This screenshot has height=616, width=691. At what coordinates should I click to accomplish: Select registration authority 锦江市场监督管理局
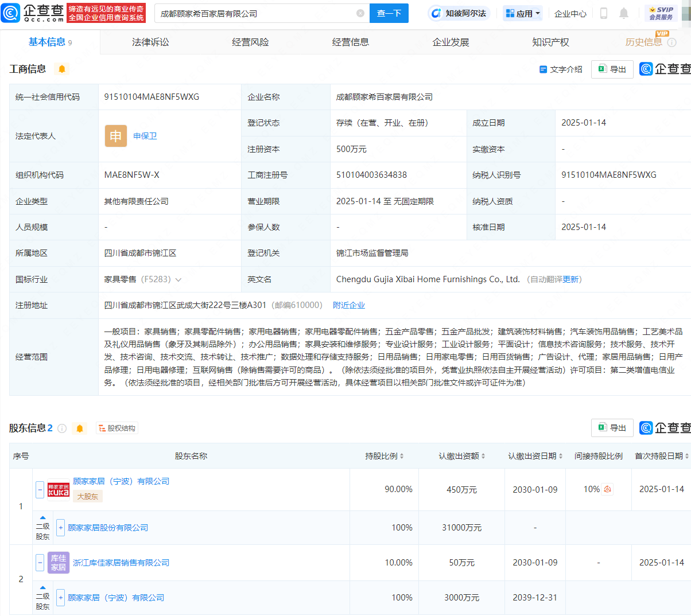pos(372,253)
